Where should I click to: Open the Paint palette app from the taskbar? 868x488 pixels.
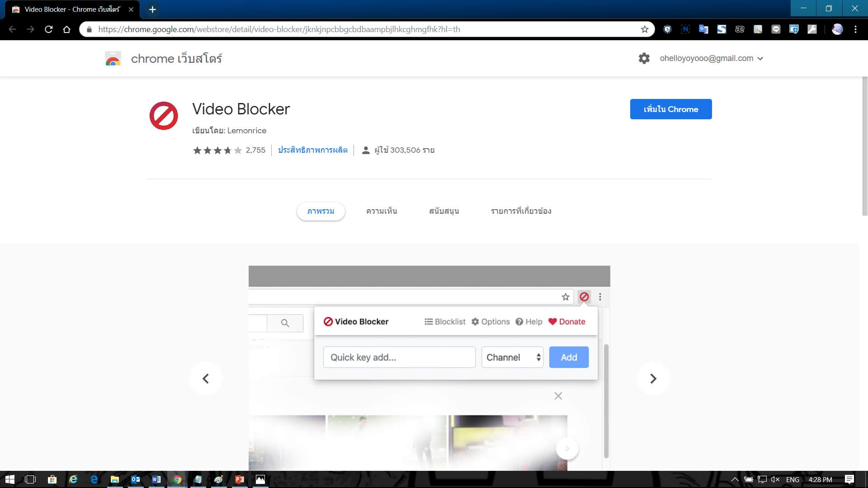pos(219,479)
